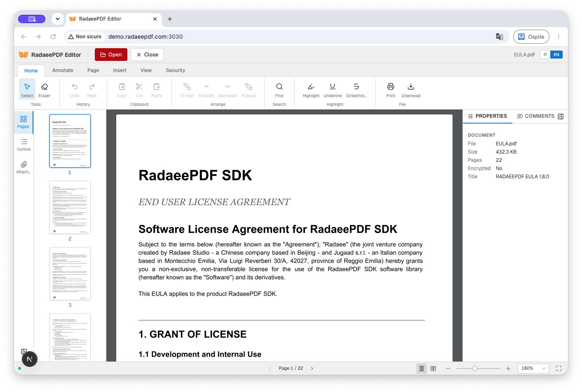Screen dimensions: 582x392
Task: Click the Non sicuro security indicator
Action: point(84,37)
